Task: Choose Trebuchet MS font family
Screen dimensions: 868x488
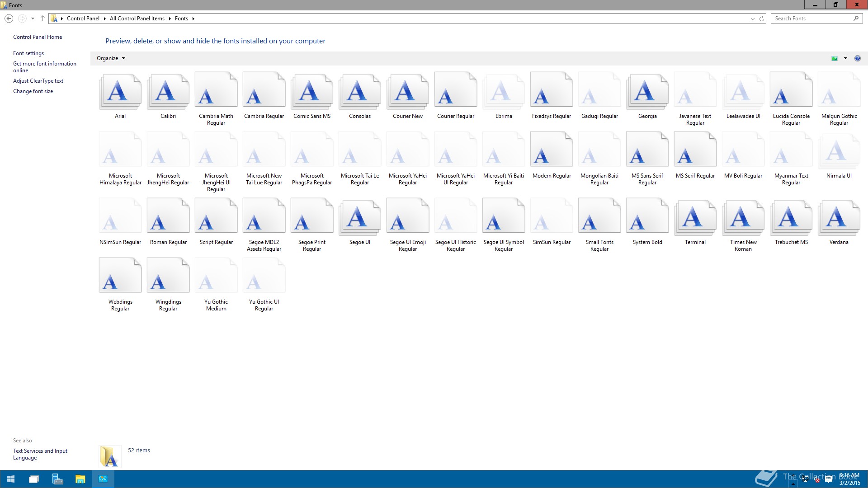Action: tap(791, 218)
